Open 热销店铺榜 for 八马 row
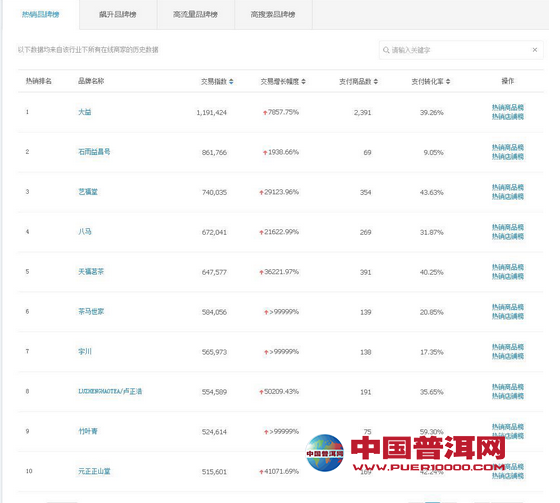 (x=508, y=237)
